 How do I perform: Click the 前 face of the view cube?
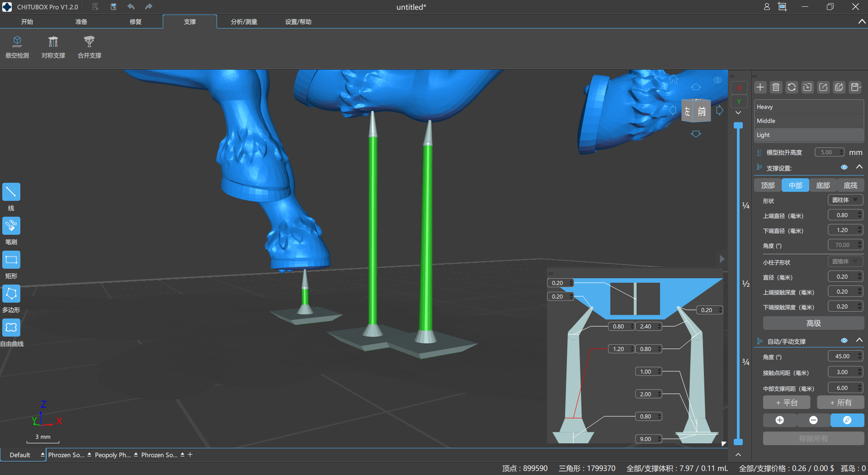pos(702,111)
